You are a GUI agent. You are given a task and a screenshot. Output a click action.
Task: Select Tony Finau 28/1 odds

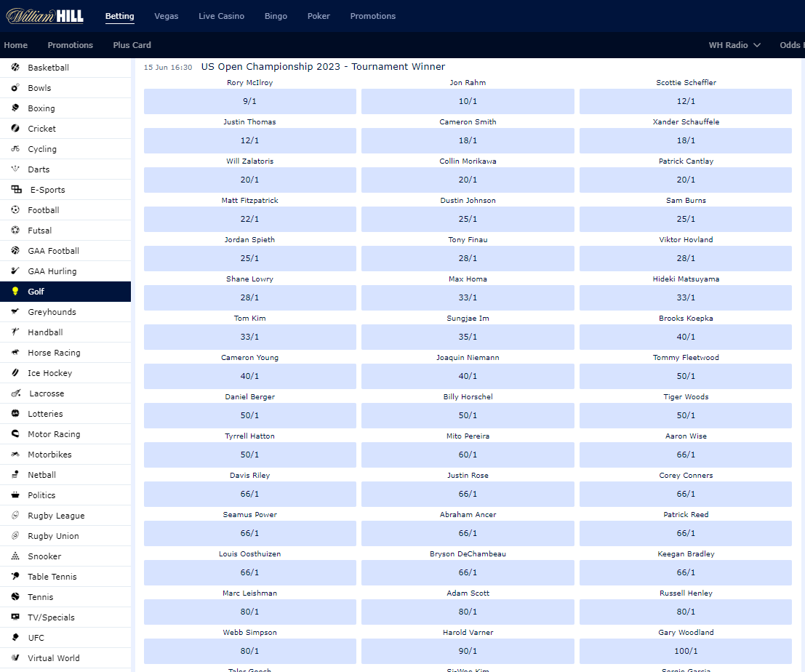(x=468, y=258)
